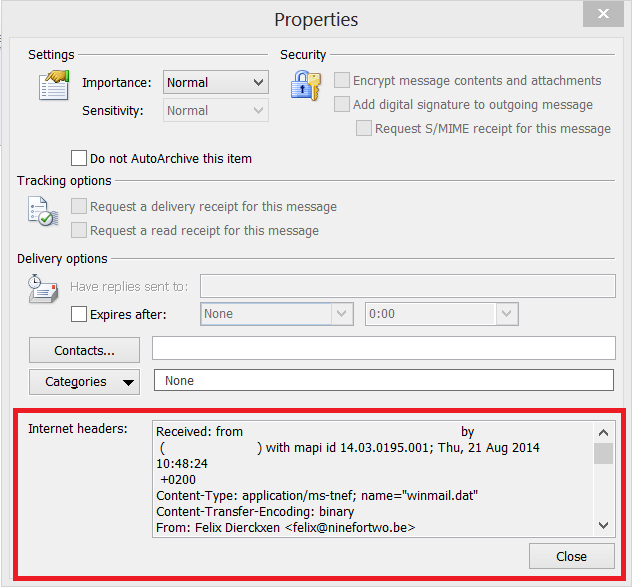Click the mapi id 14.03.0195.001 header line
Viewport: 632px width, 587px height.
349,448
